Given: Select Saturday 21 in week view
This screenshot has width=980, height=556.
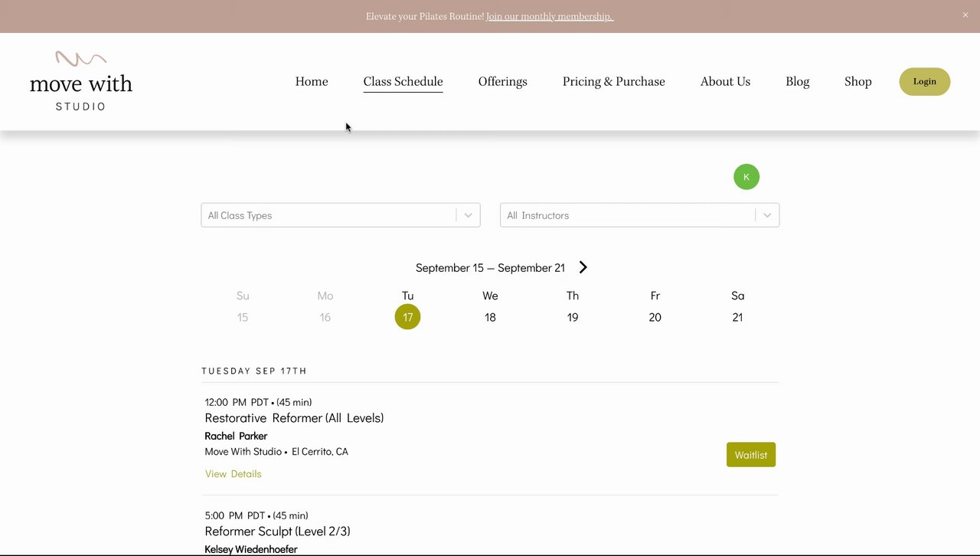Looking at the screenshot, I should [737, 317].
